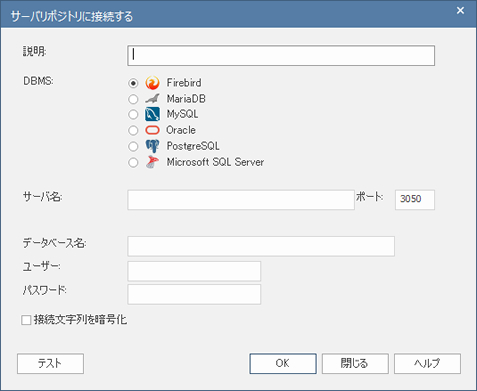
Task: Enable the 接続文字列を暗号化 checkbox
Action: tap(26, 320)
